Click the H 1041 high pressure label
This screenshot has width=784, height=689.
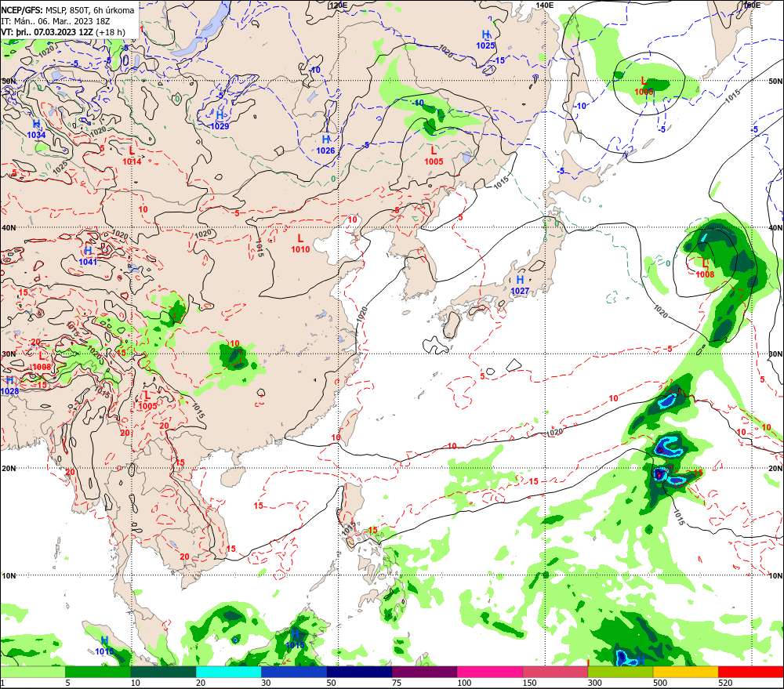[88, 256]
